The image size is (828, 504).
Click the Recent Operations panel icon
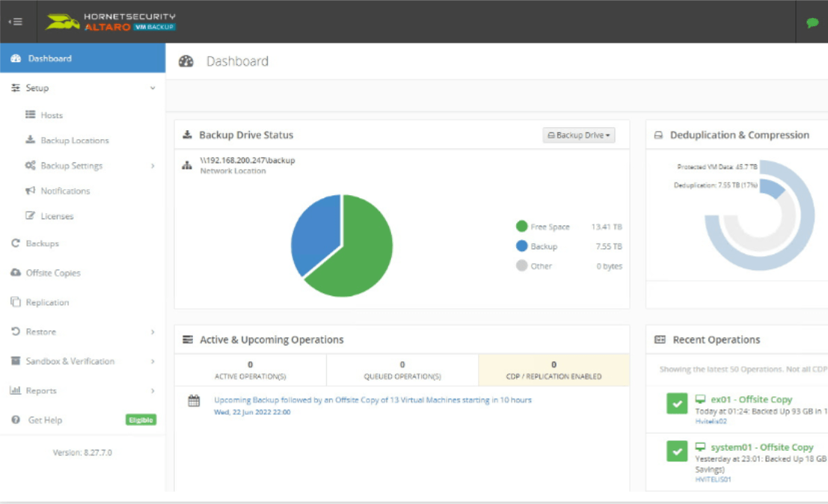(x=660, y=339)
